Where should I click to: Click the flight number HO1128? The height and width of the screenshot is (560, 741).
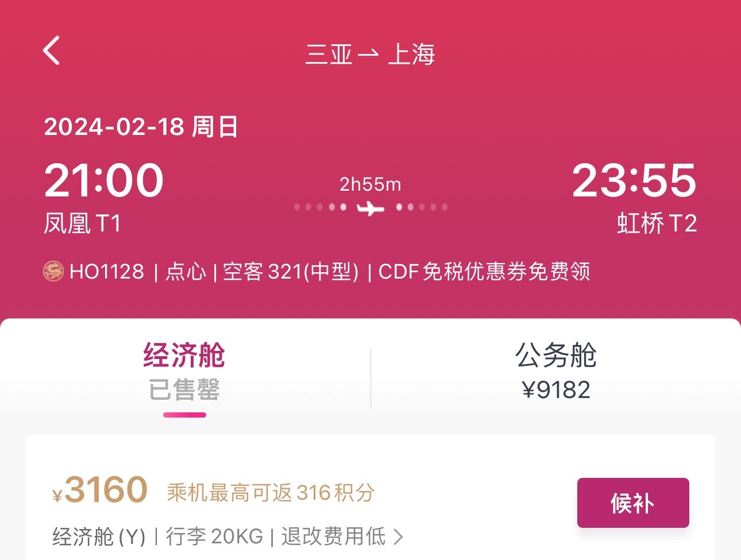(x=106, y=271)
